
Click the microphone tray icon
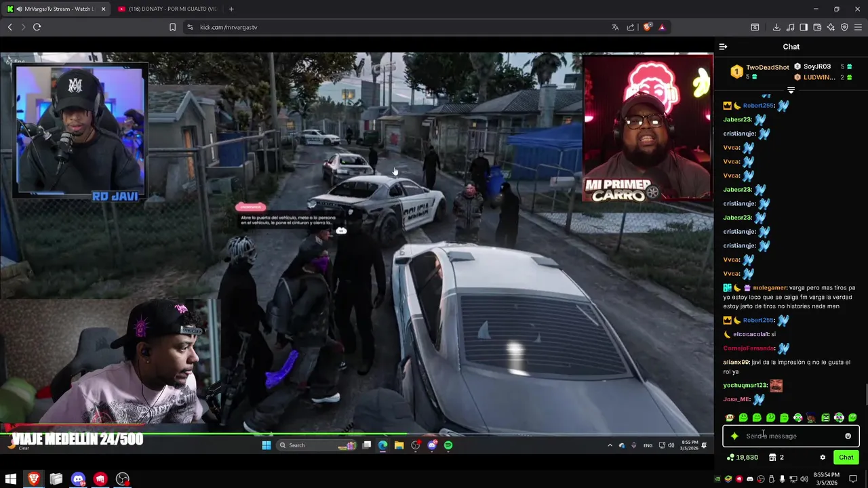(x=781, y=479)
